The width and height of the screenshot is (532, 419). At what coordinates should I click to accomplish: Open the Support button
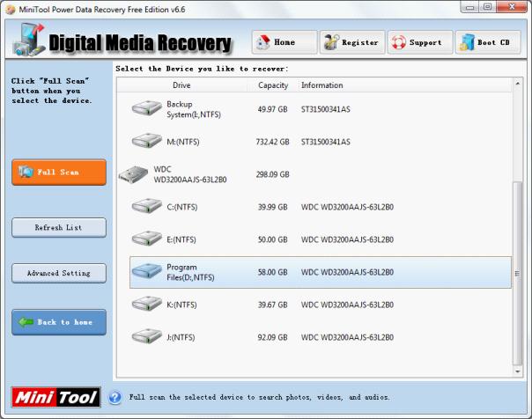point(420,42)
